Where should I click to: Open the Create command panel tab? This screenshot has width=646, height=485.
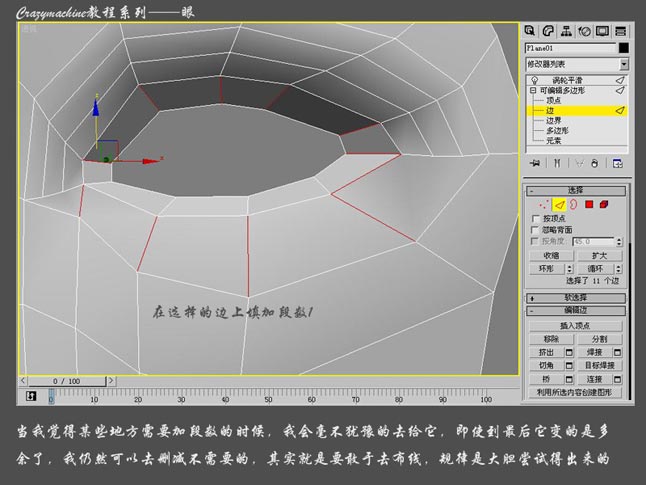(530, 31)
